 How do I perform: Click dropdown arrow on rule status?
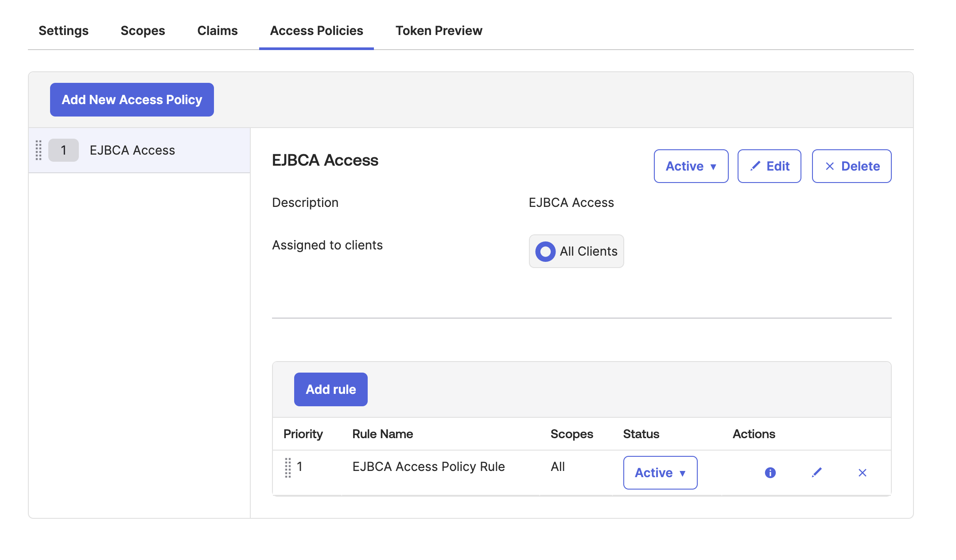683,473
